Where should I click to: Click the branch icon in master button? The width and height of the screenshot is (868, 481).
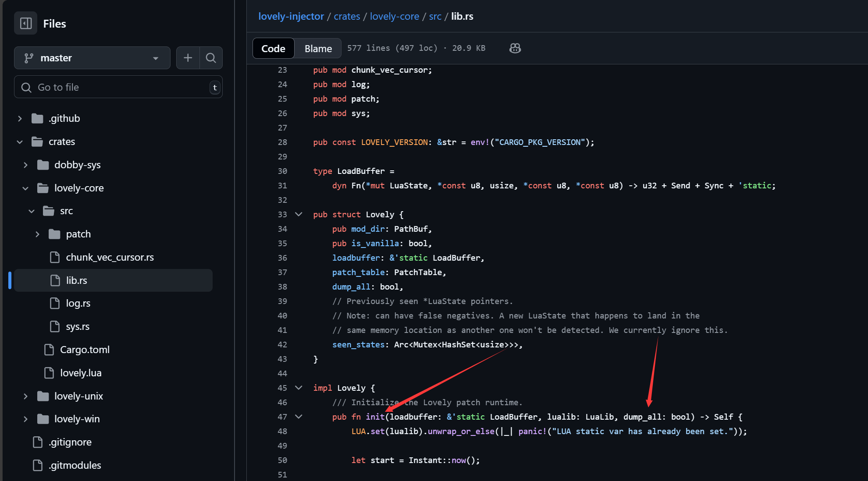pyautogui.click(x=29, y=58)
